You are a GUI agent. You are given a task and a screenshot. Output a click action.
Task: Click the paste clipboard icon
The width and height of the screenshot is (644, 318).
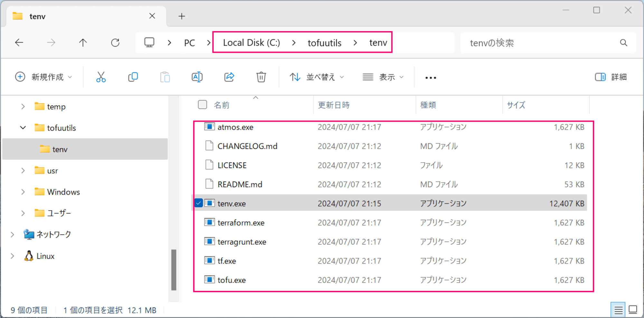(165, 77)
